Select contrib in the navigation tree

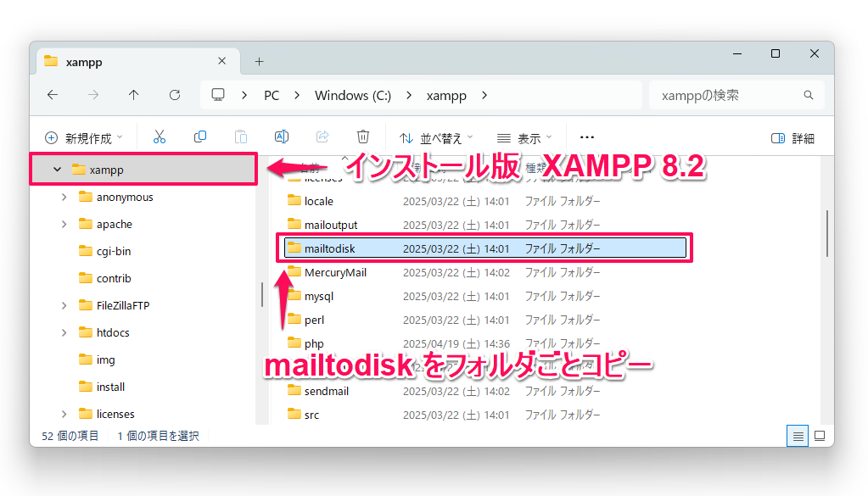tap(114, 279)
